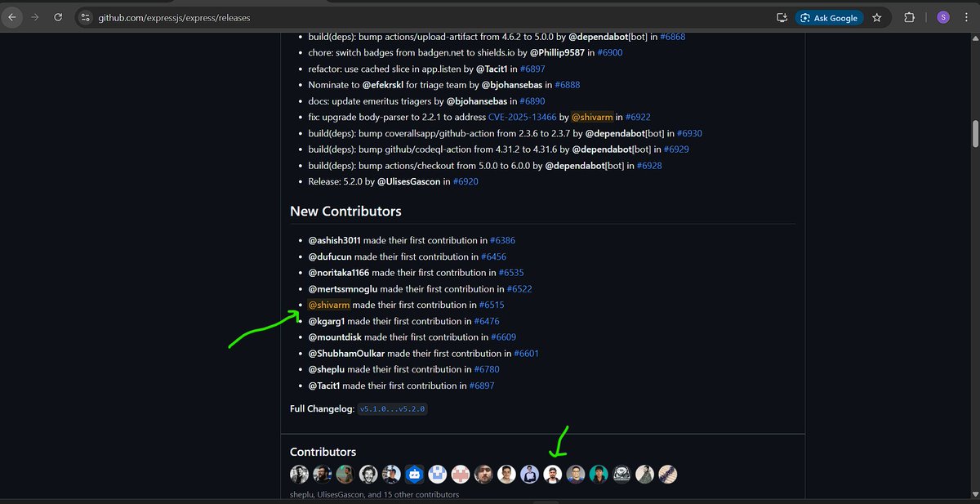Open #6897 link in the app.listen refactor line
Viewport: 980px width, 504px height.
(x=532, y=69)
